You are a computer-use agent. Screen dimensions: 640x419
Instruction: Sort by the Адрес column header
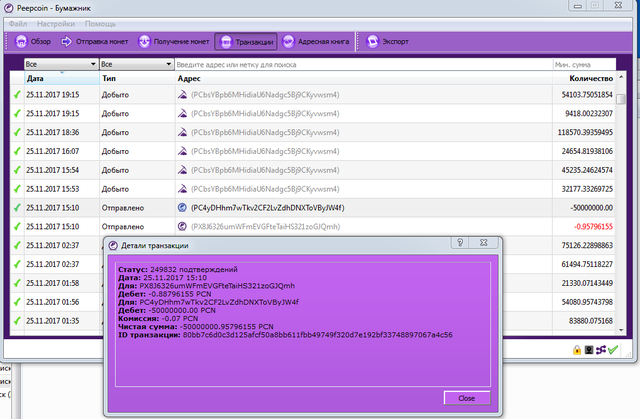pyautogui.click(x=363, y=78)
